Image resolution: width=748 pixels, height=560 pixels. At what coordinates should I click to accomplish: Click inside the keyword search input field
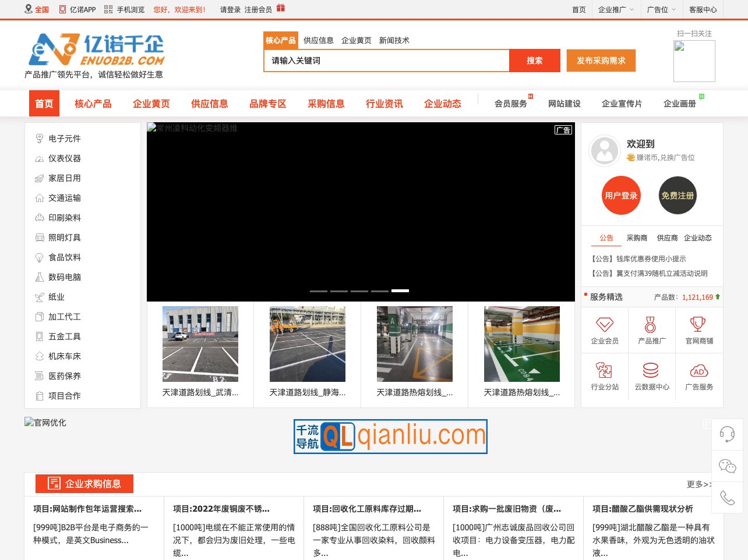pyautogui.click(x=386, y=60)
